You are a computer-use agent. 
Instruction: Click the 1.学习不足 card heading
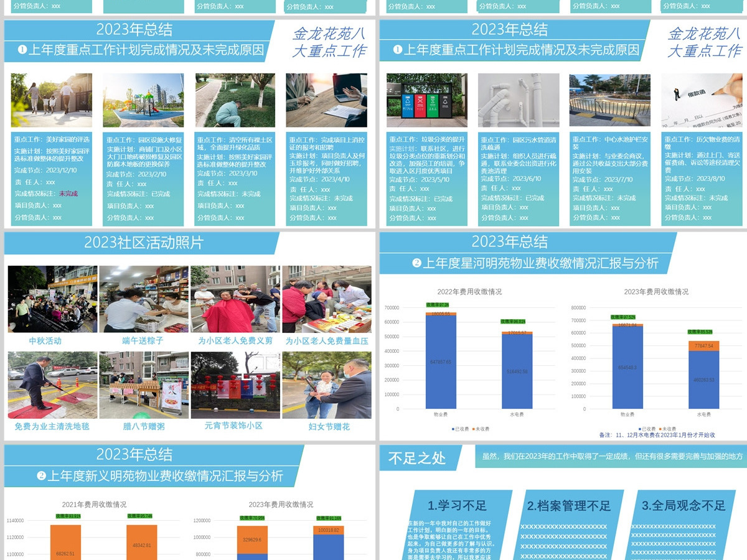[458, 505]
